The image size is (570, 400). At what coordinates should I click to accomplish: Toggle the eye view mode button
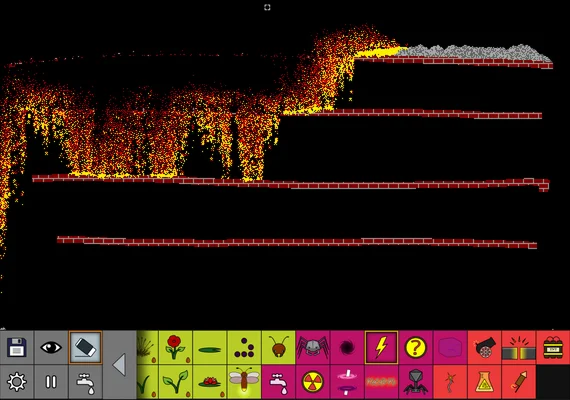(51, 347)
